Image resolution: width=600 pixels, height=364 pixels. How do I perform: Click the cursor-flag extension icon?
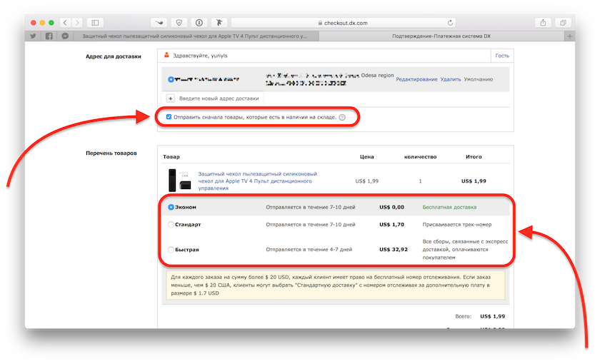click(x=219, y=23)
